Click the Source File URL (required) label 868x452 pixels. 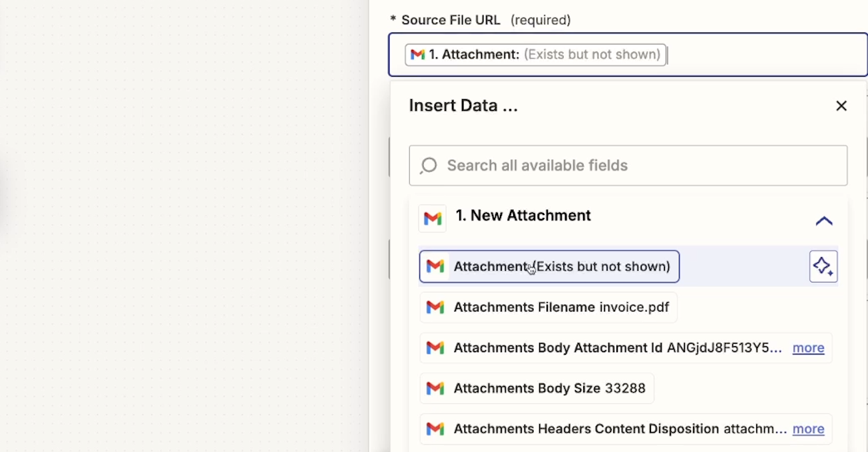click(x=481, y=20)
